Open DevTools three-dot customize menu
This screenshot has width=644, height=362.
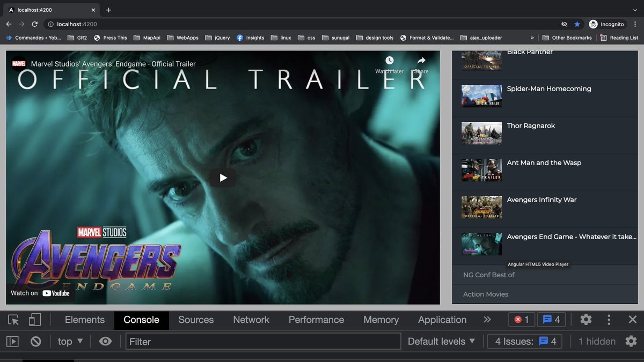tap(609, 320)
